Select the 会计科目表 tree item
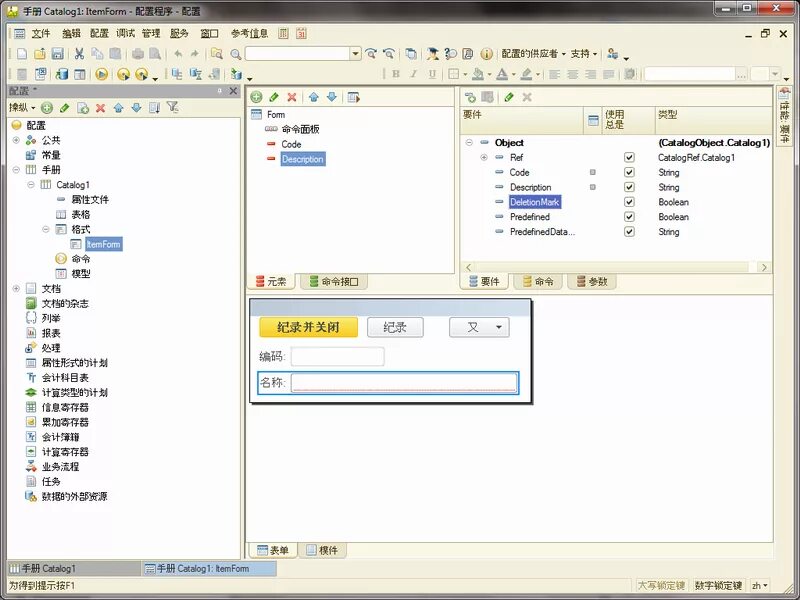800x600 pixels. coord(65,378)
